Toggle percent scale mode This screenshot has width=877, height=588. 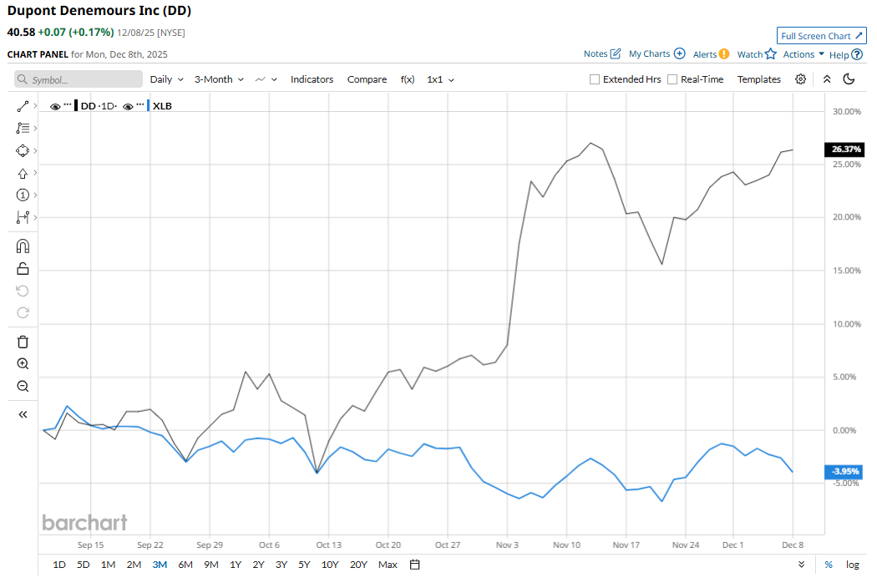click(829, 565)
